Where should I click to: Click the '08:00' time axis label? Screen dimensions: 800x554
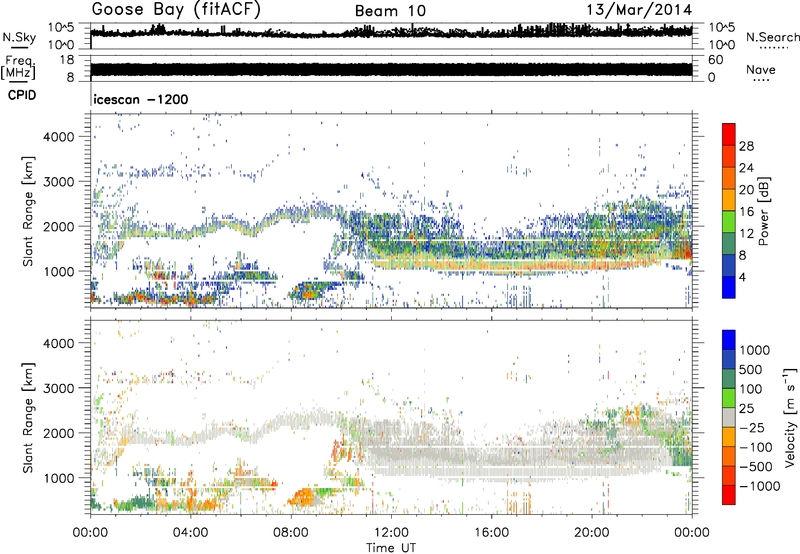click(291, 533)
